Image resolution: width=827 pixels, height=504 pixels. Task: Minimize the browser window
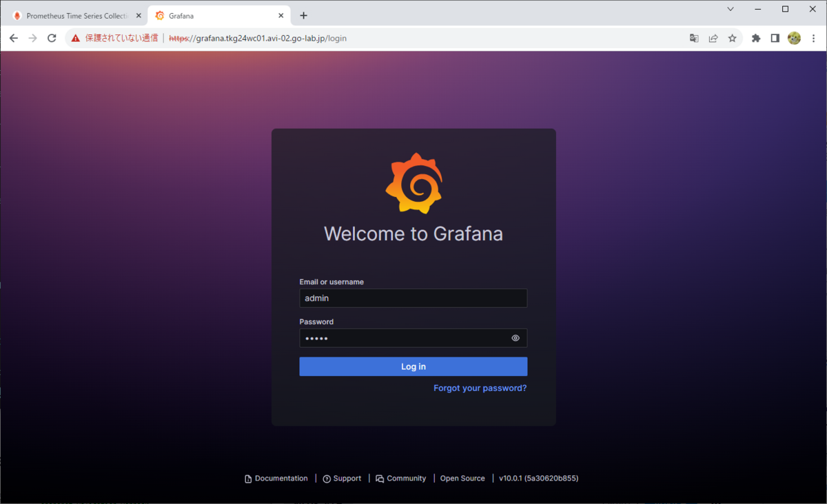point(757,9)
